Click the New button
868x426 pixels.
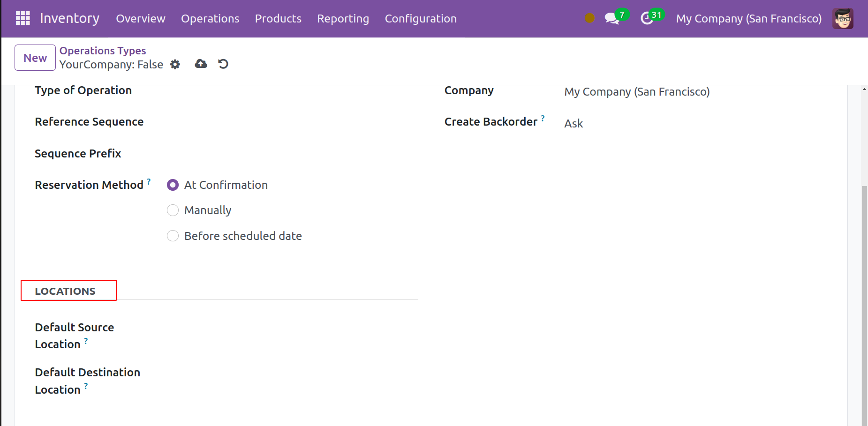[x=35, y=58]
